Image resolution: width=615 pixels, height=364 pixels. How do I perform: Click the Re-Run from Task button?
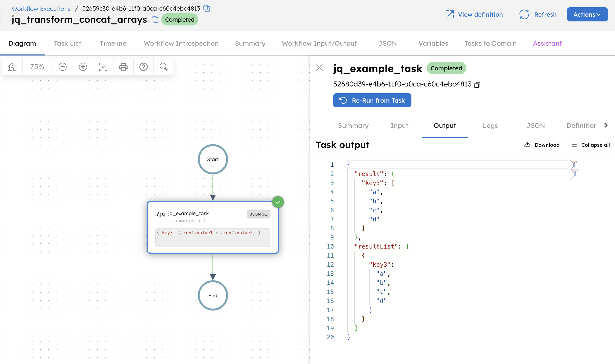[x=372, y=100]
